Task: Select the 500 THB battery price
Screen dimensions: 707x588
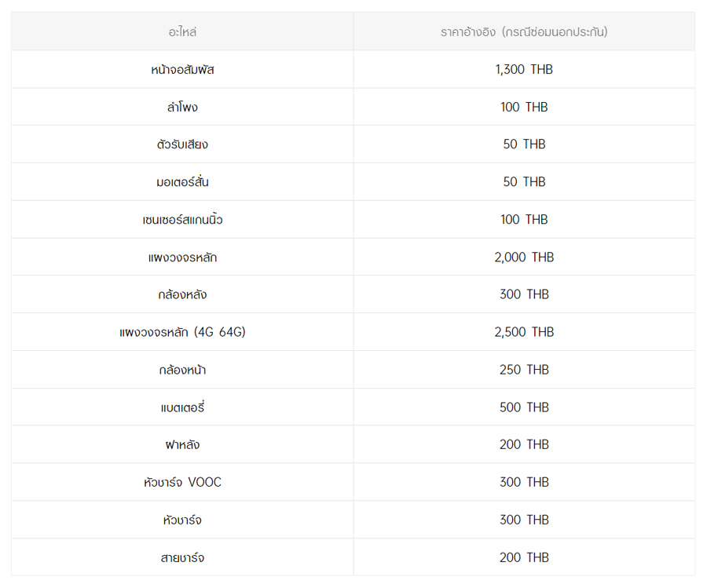Action: click(x=524, y=407)
